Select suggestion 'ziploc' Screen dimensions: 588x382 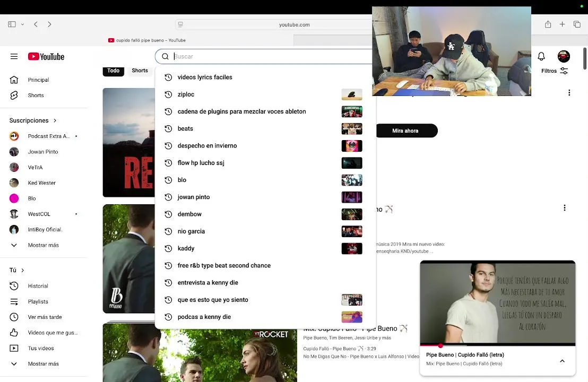[265, 94]
